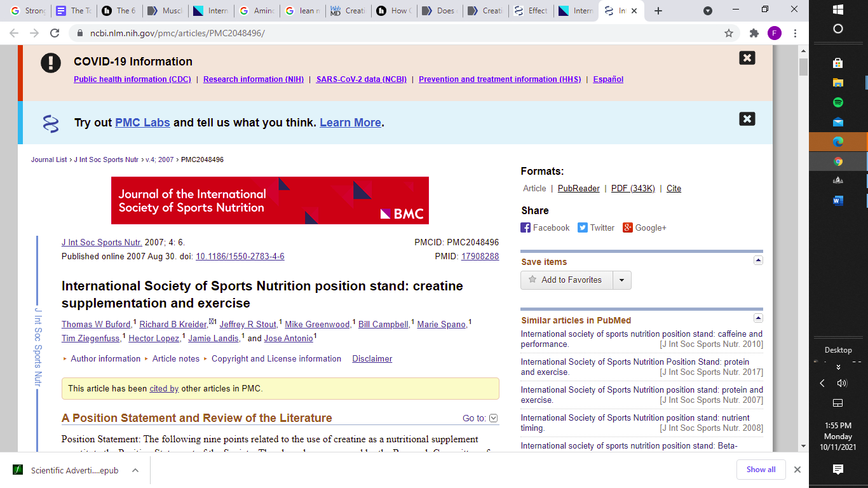Bookmark this page with the star icon

729,33
